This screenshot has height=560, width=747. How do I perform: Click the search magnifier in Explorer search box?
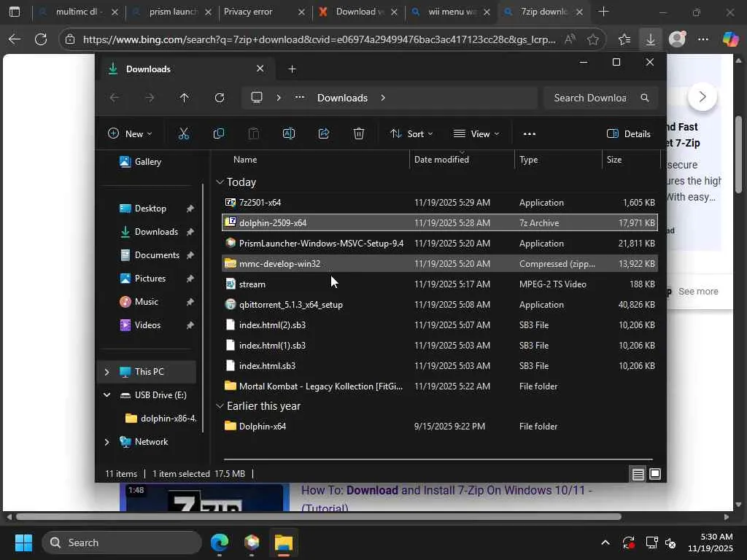pyautogui.click(x=645, y=98)
